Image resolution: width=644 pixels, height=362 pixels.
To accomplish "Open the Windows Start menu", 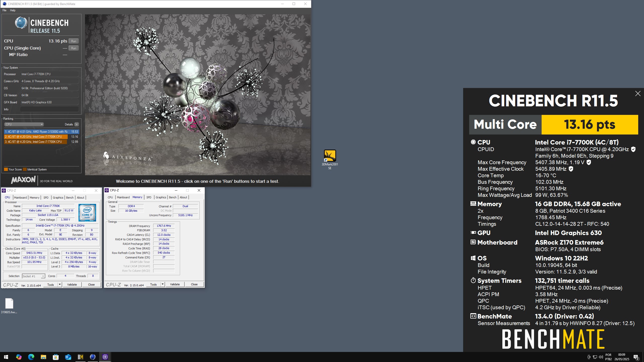I will (6, 357).
